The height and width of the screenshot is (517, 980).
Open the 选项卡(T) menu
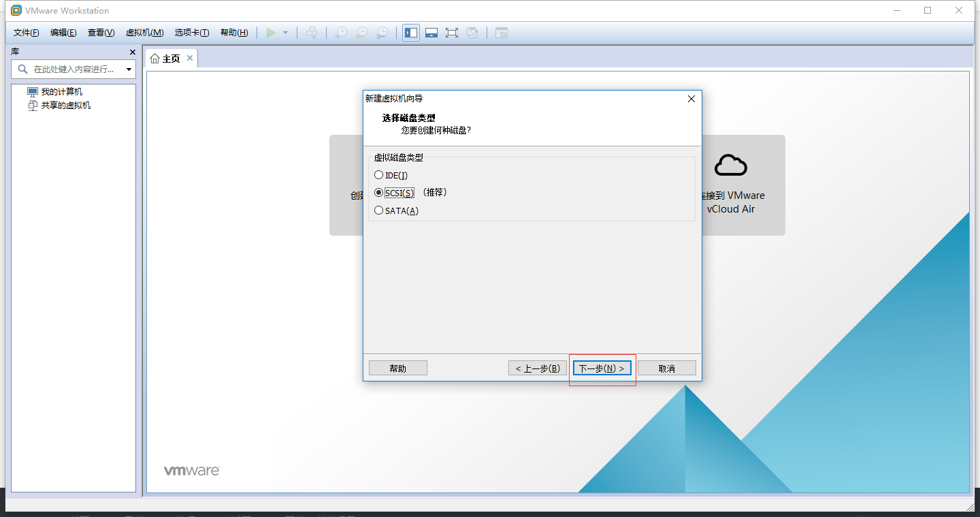(192, 33)
